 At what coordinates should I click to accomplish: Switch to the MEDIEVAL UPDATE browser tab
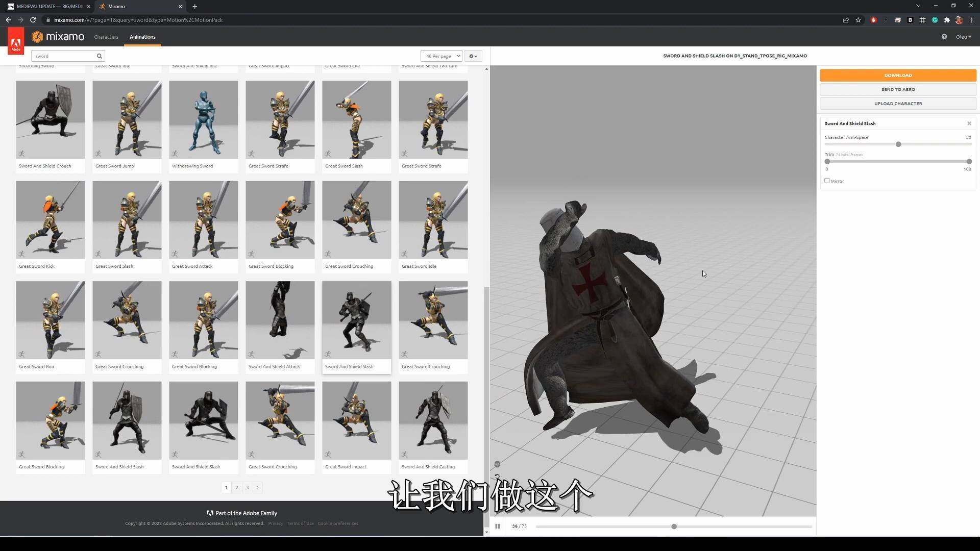[x=48, y=7]
